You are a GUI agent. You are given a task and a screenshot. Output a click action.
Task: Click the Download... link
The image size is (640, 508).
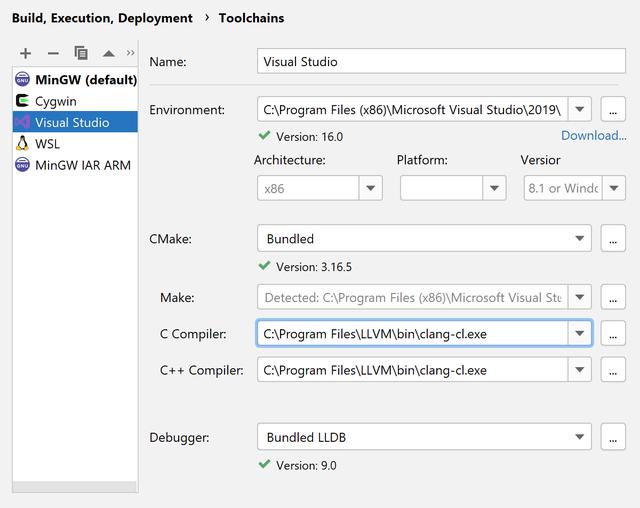(x=593, y=135)
